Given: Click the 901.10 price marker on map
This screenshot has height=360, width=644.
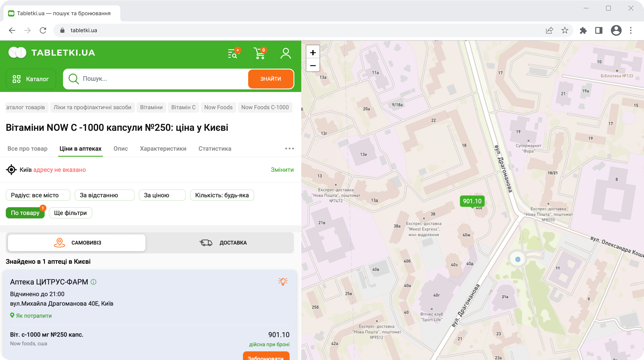Looking at the screenshot, I should point(472,201).
